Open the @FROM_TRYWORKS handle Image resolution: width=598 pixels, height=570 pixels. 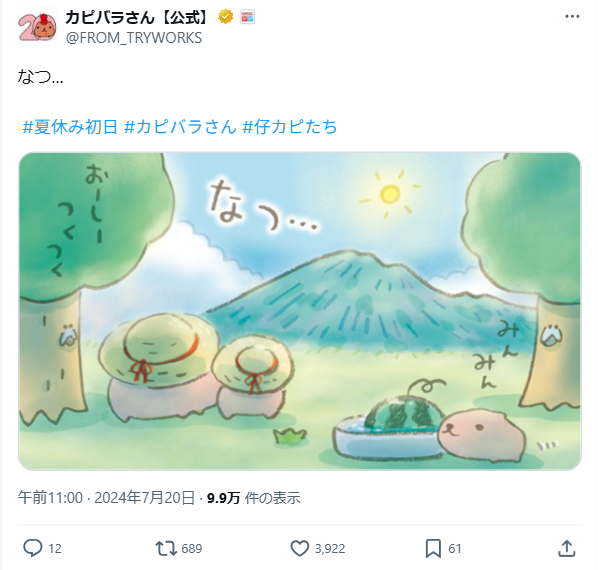point(134,38)
